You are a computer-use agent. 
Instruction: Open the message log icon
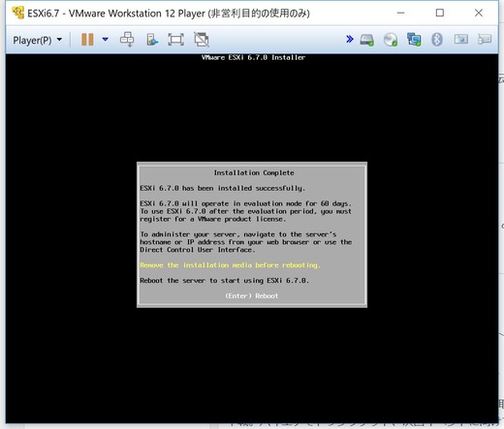click(x=485, y=40)
